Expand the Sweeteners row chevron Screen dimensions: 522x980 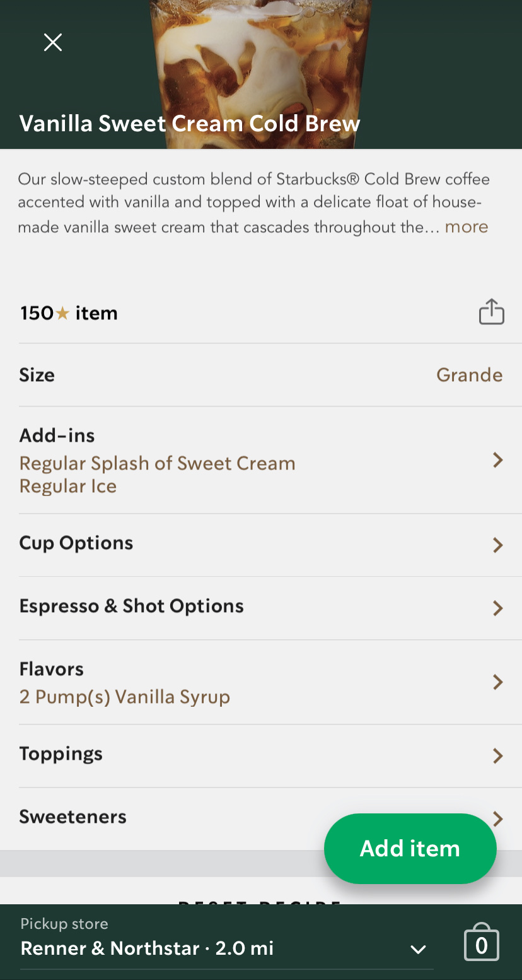(499, 818)
